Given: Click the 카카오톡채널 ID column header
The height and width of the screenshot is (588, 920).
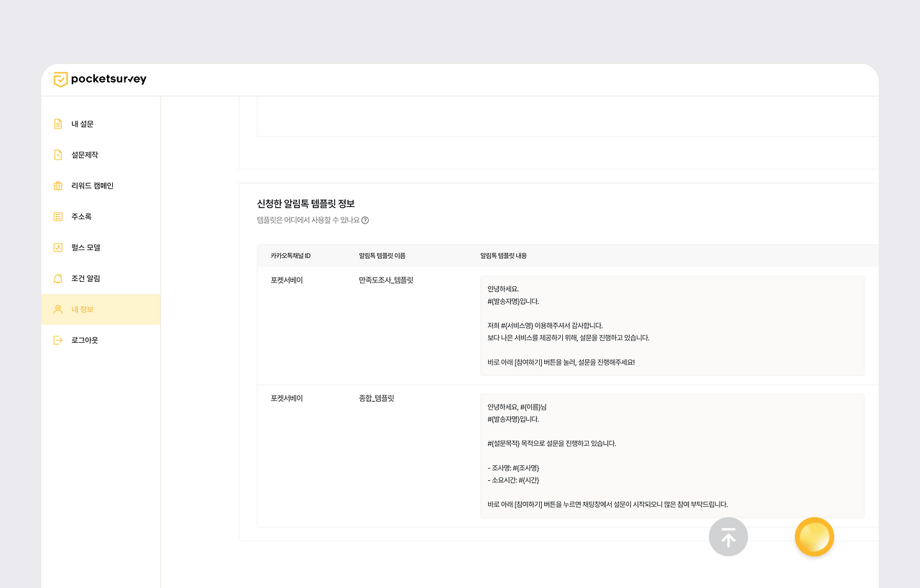Looking at the screenshot, I should click(290, 256).
